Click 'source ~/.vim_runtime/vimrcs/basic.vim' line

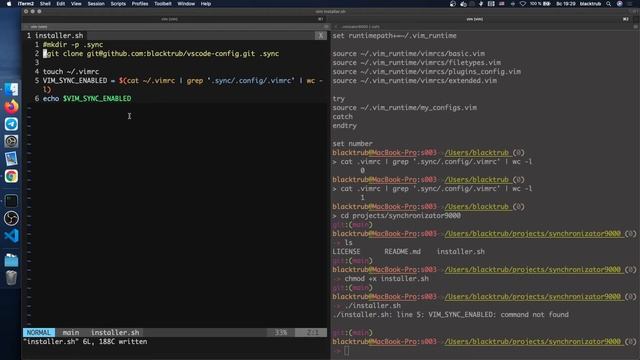pyautogui.click(x=408, y=53)
